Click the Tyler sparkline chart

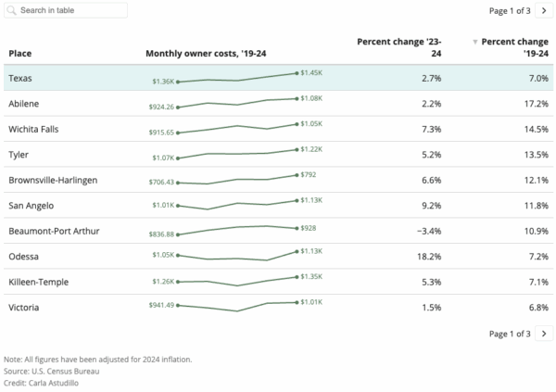(236, 153)
